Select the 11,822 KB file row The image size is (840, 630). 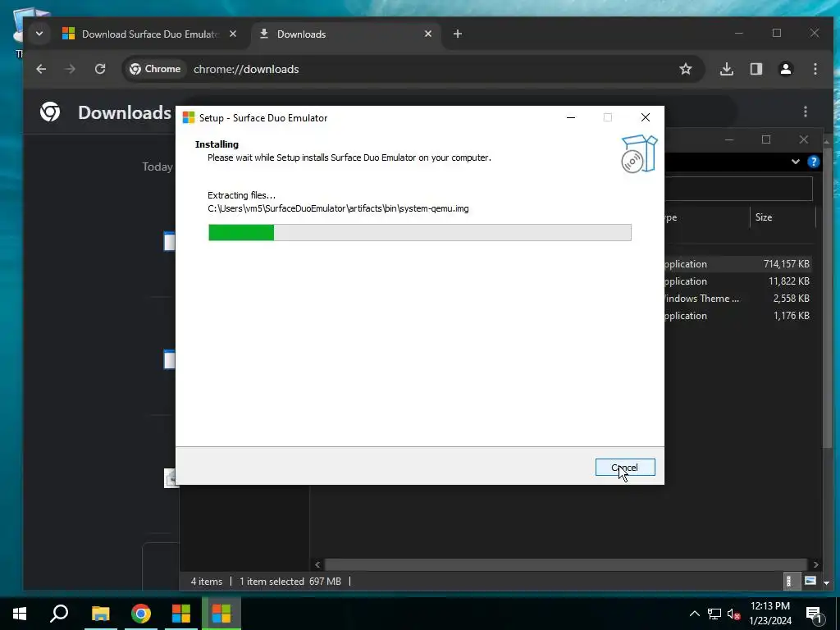click(x=737, y=281)
